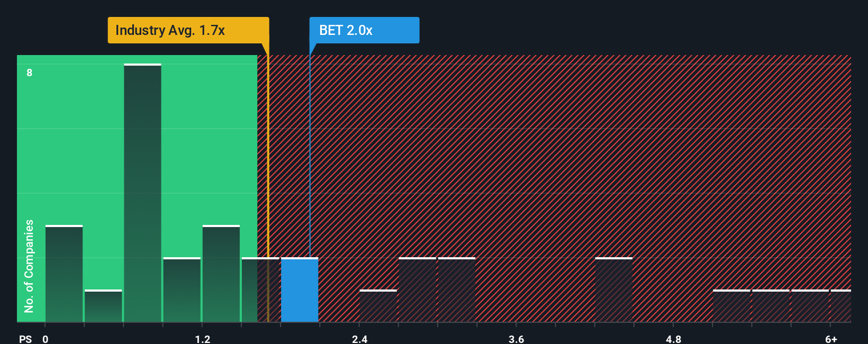Image resolution: width=868 pixels, height=344 pixels.
Task: Select the bar just before 1.2 tick
Action: tap(182, 289)
